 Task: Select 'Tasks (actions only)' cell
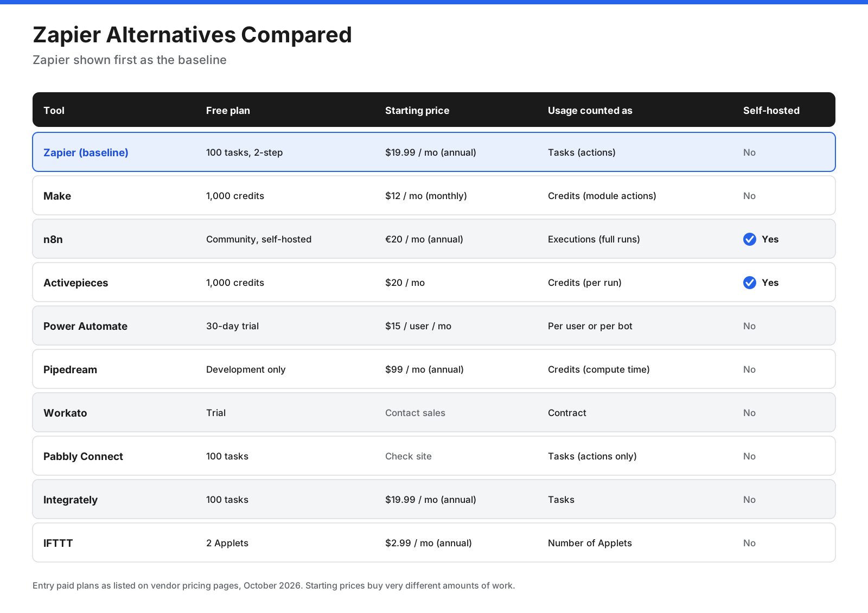click(x=592, y=456)
